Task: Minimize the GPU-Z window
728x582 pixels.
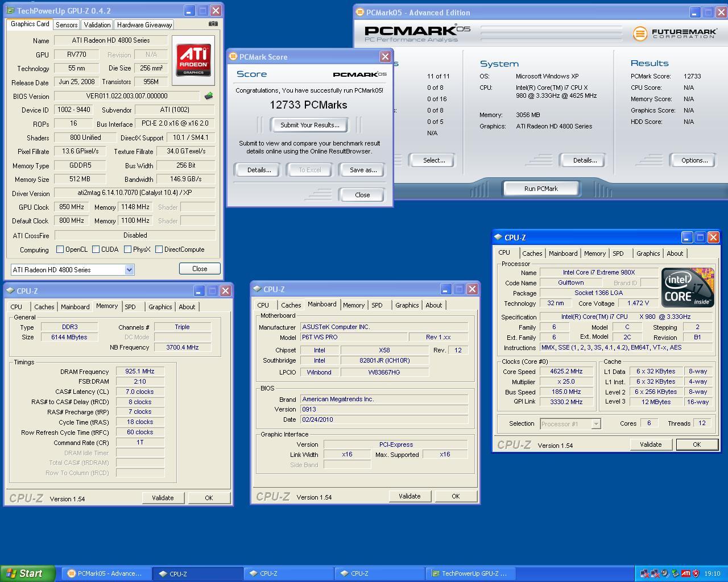Action: [189, 11]
